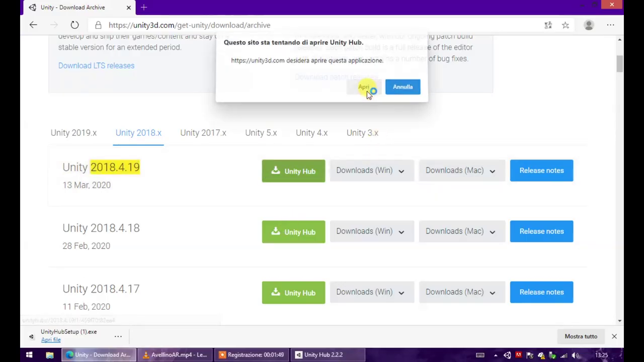644x362 pixels.
Task: Click the 13 Mar, 2020 release date
Action: (x=87, y=185)
